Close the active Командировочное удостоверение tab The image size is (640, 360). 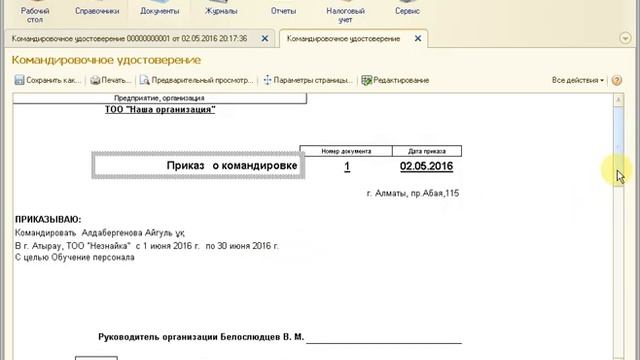tap(418, 38)
